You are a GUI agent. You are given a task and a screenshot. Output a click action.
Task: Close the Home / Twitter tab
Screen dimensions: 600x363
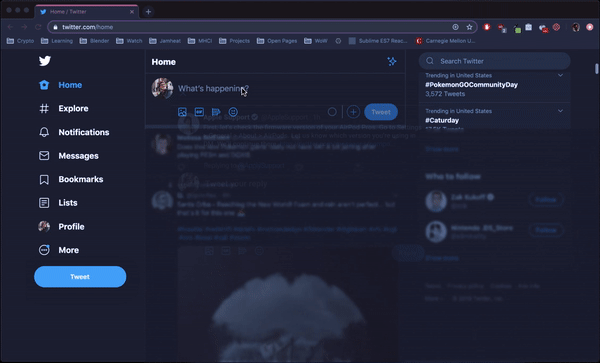click(132, 12)
